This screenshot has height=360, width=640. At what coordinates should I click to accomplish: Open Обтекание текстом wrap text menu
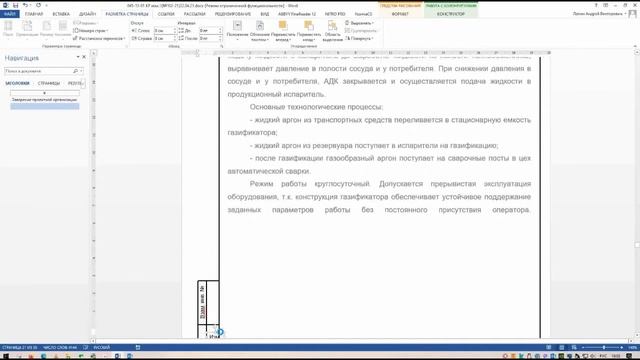[x=260, y=30]
